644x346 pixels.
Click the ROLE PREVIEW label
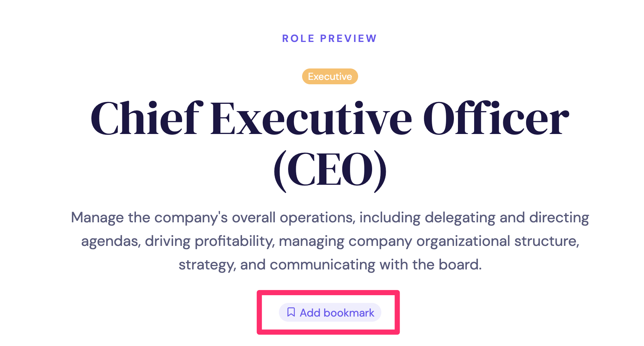pos(329,39)
